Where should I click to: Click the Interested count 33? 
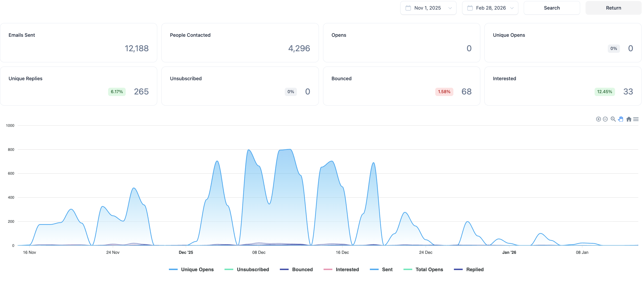(628, 92)
